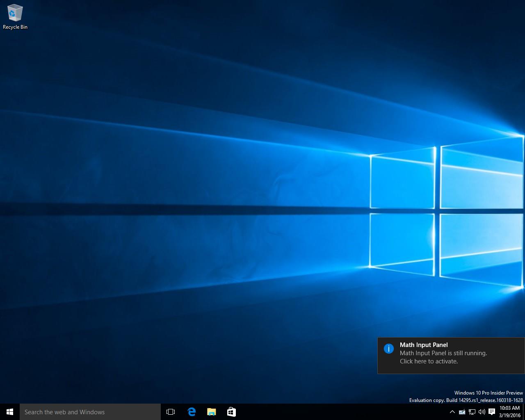Click 'Click here to activate.' notification text
The height and width of the screenshot is (420, 525).
pyautogui.click(x=429, y=361)
